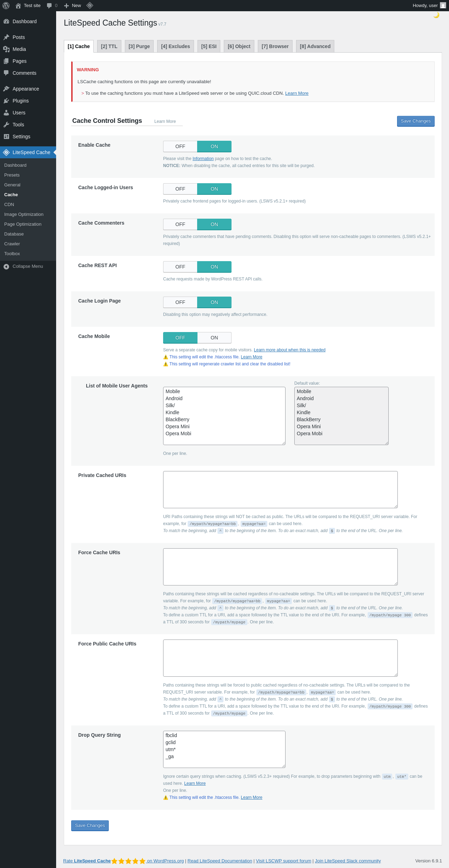Click the gauge icon of main Dashboard menu
Image resolution: width=449 pixels, height=868 pixels.
(x=6, y=21)
